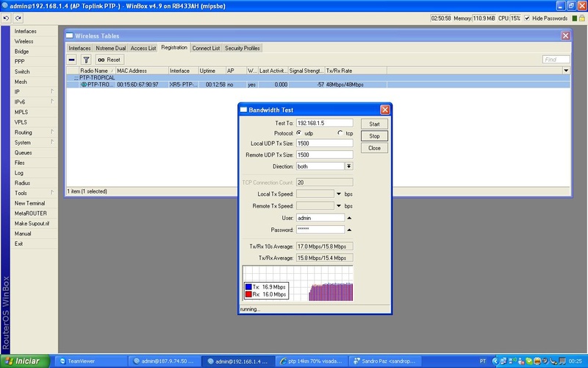Click the blue Tx legend color box
The height and width of the screenshot is (368, 588).
pyautogui.click(x=248, y=287)
